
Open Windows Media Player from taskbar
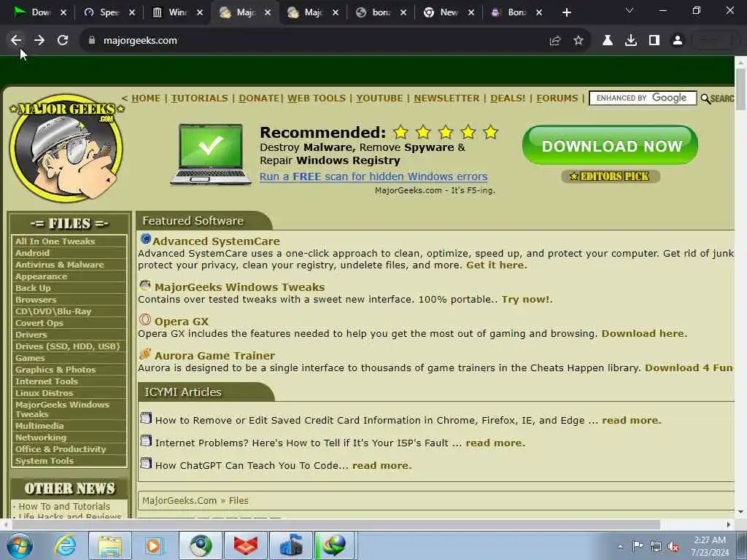(153, 545)
